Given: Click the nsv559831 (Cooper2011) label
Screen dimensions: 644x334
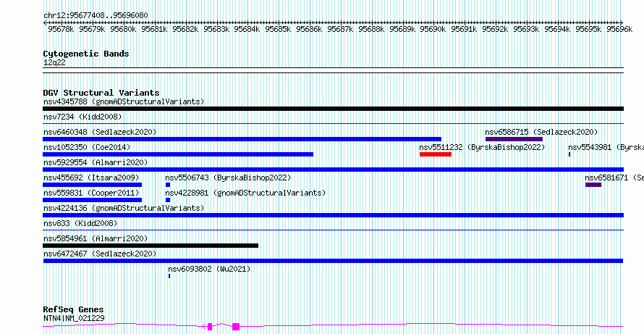Looking at the screenshot, I should pyautogui.click(x=91, y=193).
